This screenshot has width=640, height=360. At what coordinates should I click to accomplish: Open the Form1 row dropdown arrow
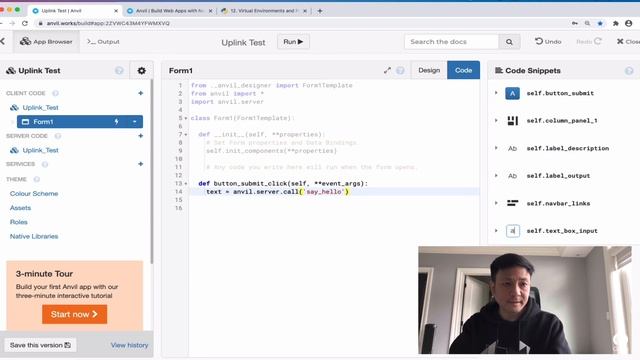click(134, 122)
